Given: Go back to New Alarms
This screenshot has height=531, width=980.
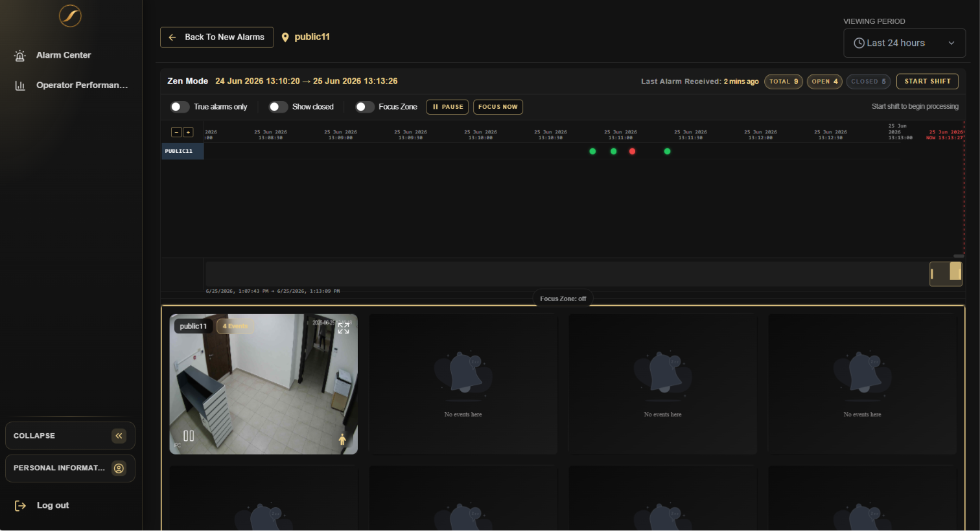Looking at the screenshot, I should pyautogui.click(x=216, y=37).
